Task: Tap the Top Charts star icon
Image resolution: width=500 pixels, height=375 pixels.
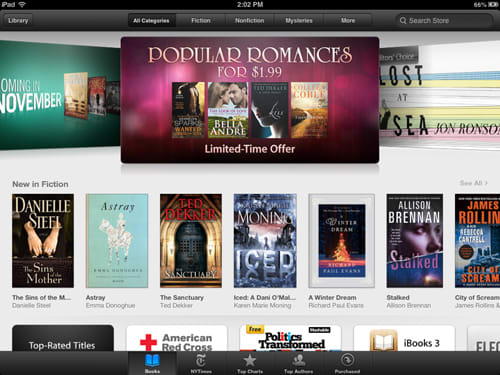Action: tap(250, 360)
